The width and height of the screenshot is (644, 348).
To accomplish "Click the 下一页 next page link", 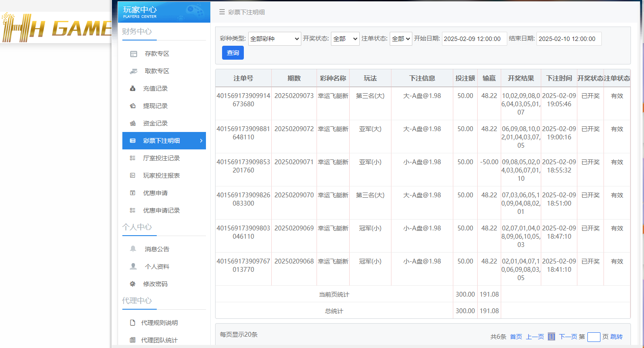I will point(567,336).
